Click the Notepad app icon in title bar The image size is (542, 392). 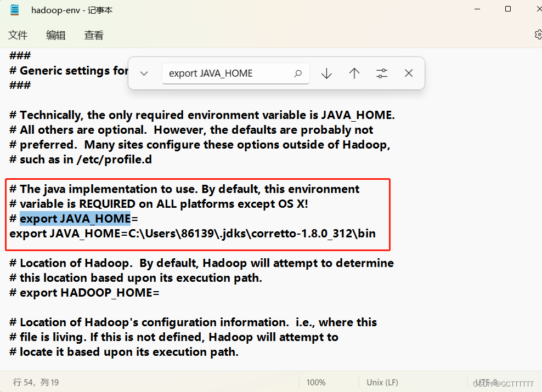(x=14, y=10)
